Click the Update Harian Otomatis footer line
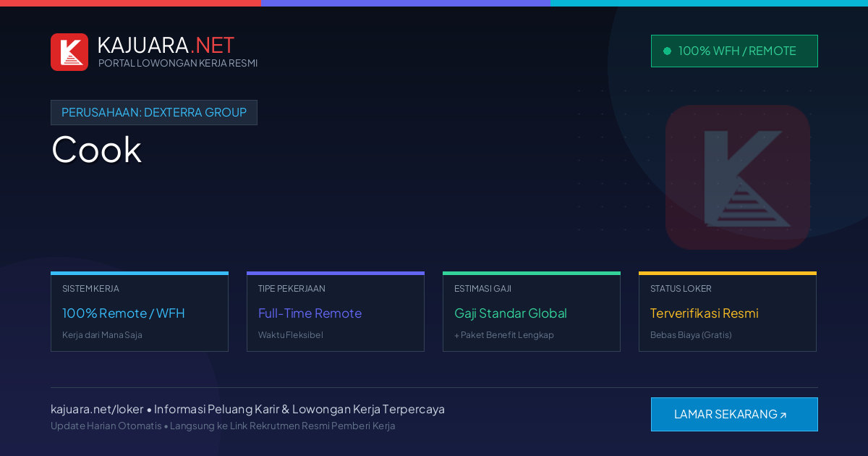868x456 pixels. (223, 426)
